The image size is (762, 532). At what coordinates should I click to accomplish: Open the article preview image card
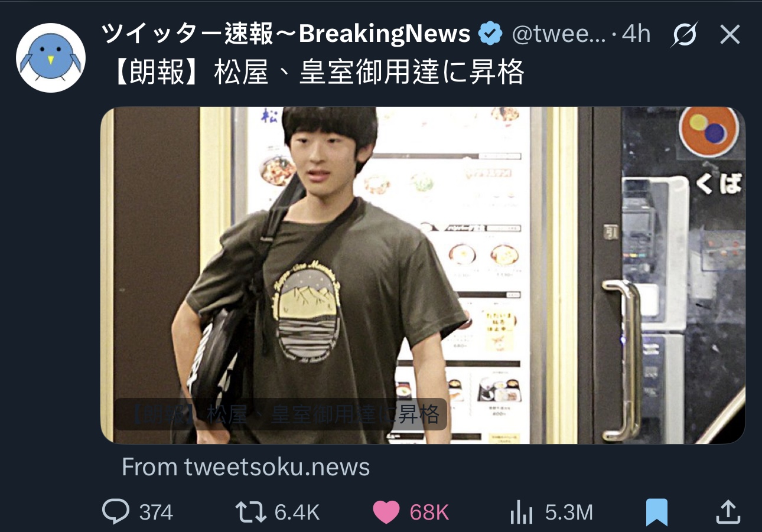(x=423, y=275)
